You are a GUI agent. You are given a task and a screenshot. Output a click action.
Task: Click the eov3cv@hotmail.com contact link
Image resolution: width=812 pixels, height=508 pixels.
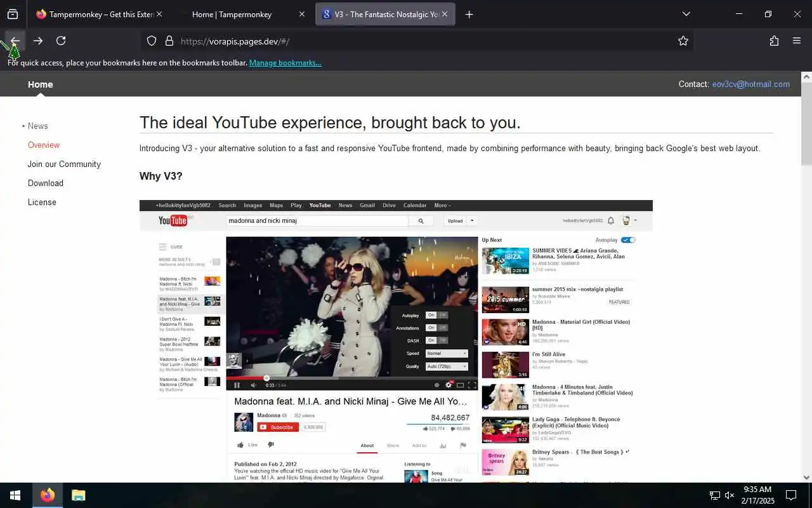[x=751, y=84]
